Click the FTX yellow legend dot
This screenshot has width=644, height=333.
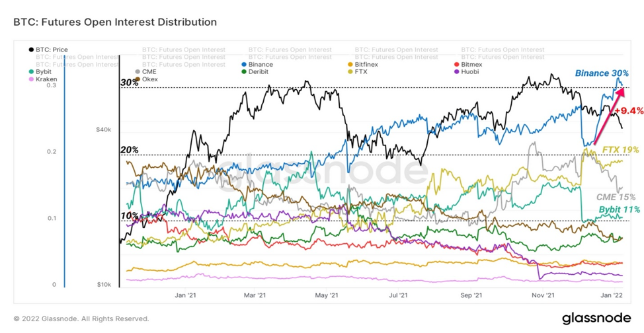point(350,72)
